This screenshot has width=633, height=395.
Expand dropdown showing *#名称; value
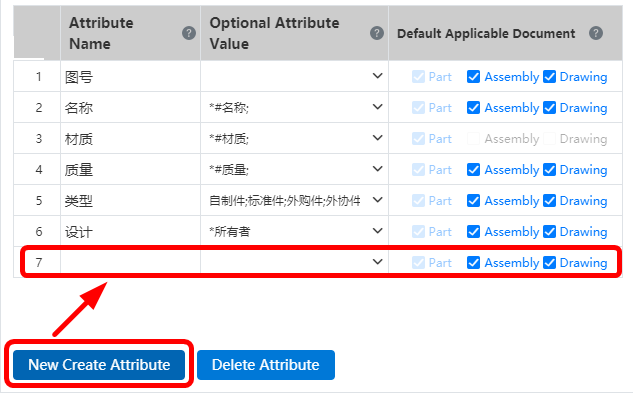(377, 107)
